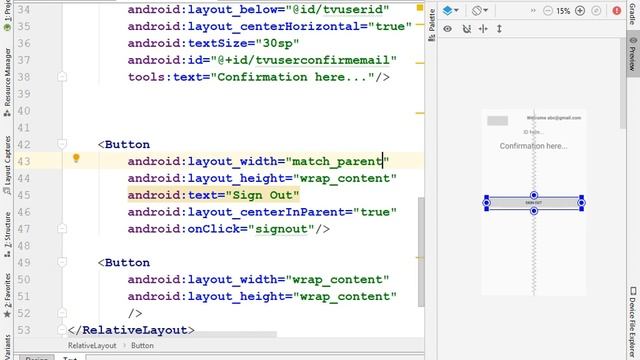This screenshot has height=360, width=640.
Task: Click the zoom-to-fit screen icon
Action: click(596, 11)
